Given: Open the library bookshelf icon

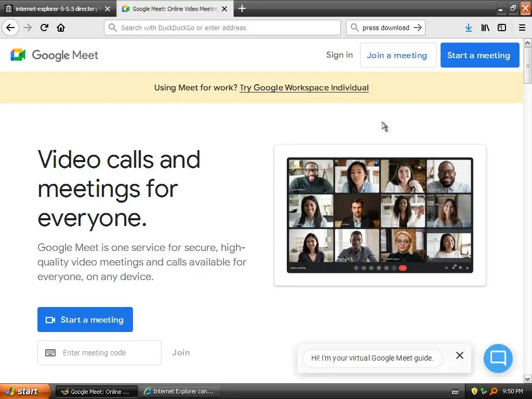Looking at the screenshot, I should pyautogui.click(x=485, y=28).
